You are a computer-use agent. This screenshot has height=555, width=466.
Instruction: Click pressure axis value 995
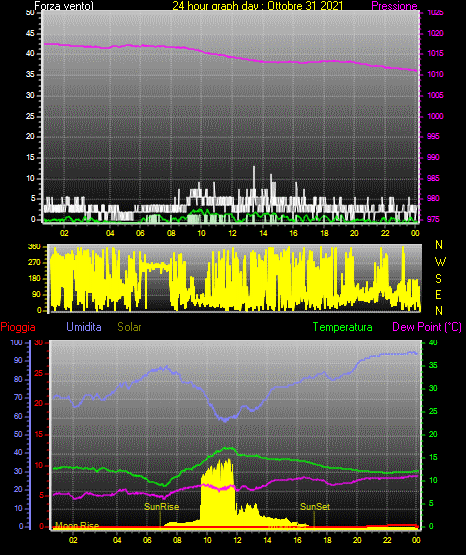(x=433, y=136)
